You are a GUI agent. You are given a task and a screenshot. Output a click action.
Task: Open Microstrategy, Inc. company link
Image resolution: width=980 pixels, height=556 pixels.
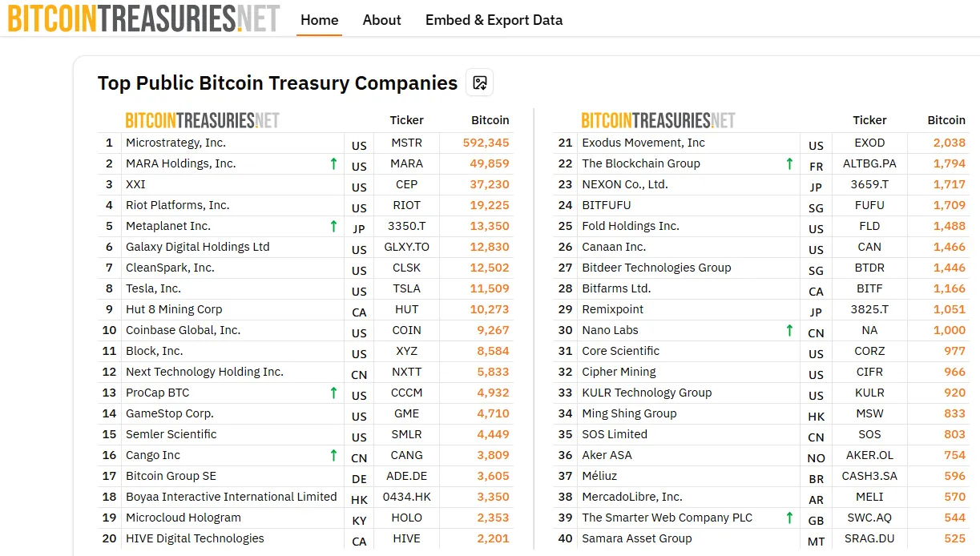point(175,143)
